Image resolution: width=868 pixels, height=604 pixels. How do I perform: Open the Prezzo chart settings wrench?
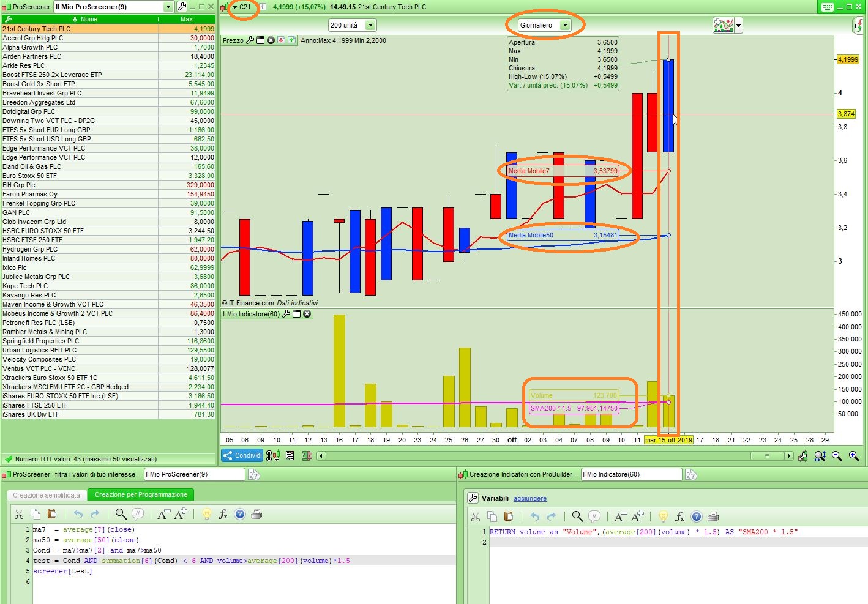pos(250,40)
